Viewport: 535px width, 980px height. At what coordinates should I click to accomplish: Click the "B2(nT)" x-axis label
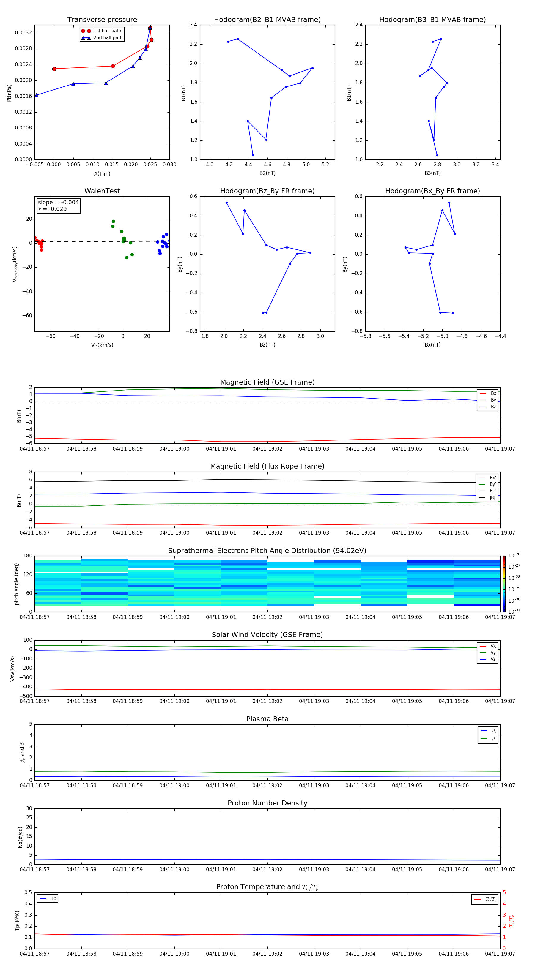[267, 173]
